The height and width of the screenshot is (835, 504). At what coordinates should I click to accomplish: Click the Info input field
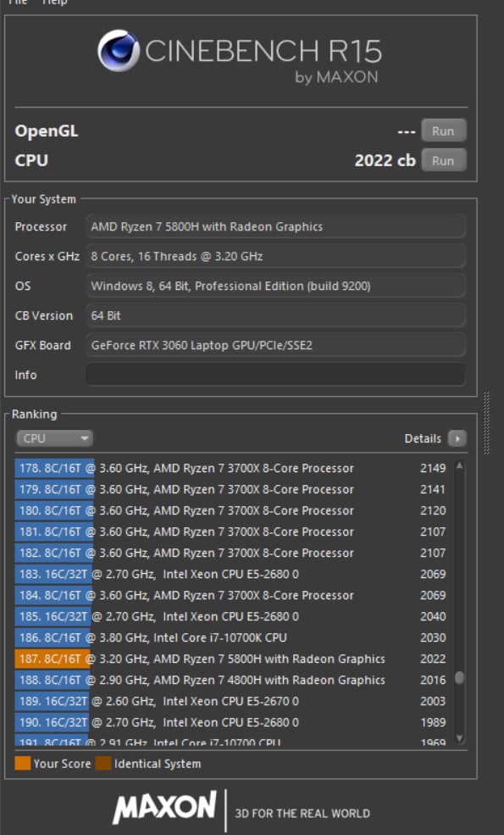click(x=275, y=375)
